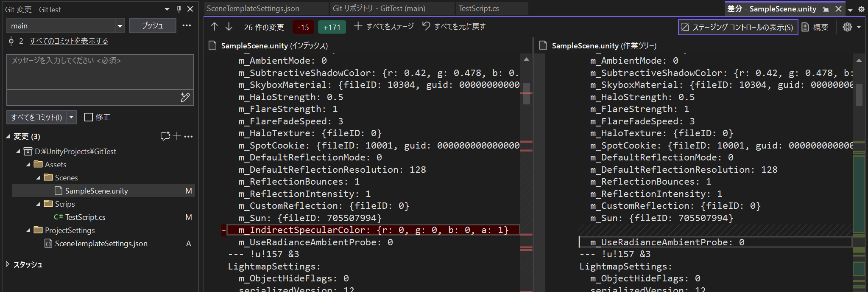Open commit button dropdown arrow

(71, 117)
